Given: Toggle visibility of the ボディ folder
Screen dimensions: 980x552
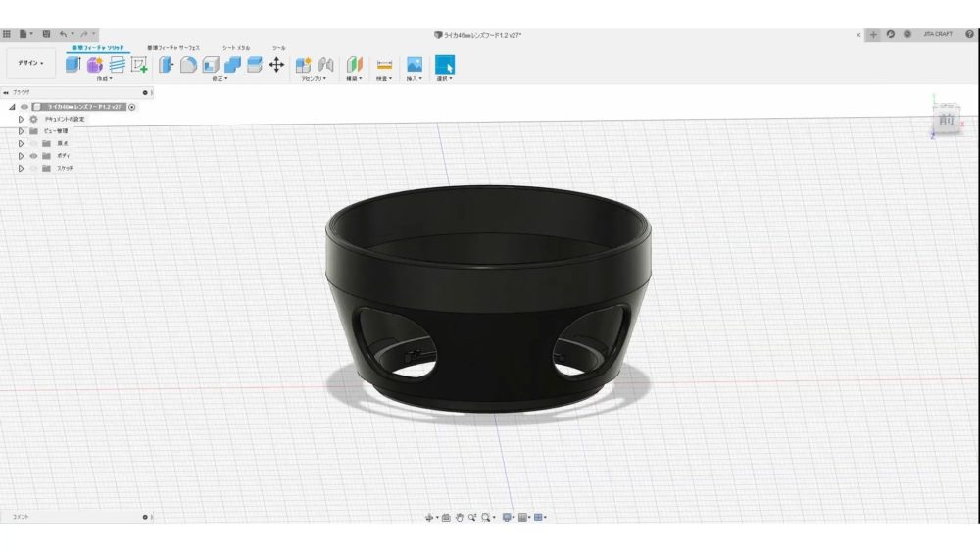Looking at the screenshot, I should point(33,156).
